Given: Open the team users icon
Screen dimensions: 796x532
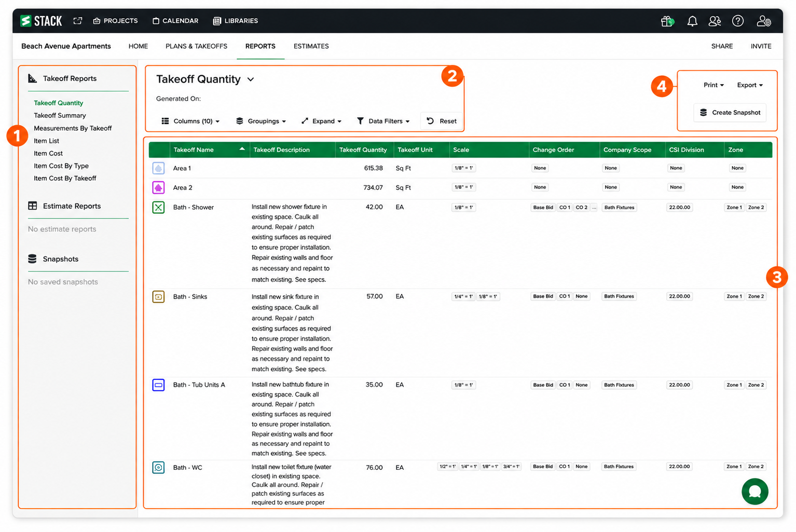Looking at the screenshot, I should pyautogui.click(x=715, y=21).
